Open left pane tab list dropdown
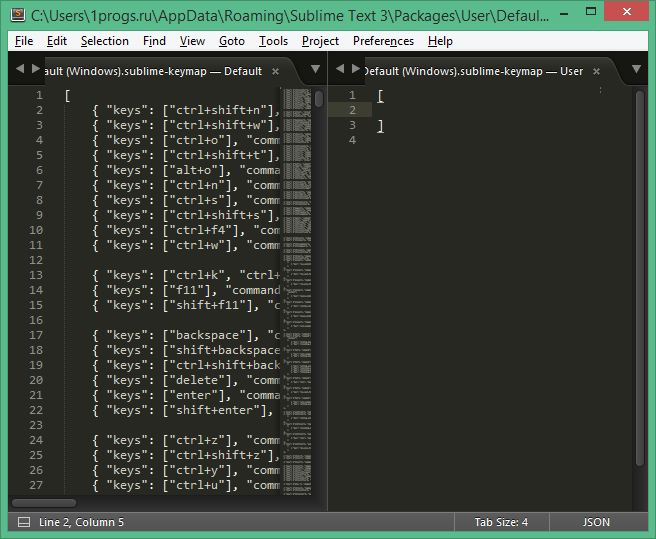 pos(315,69)
